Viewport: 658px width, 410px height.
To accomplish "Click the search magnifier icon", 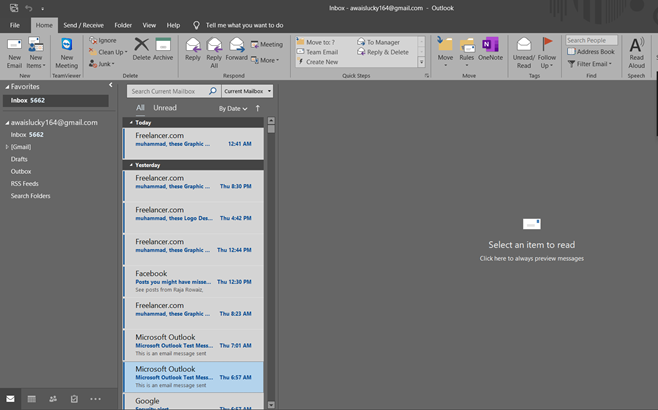I will pyautogui.click(x=213, y=91).
